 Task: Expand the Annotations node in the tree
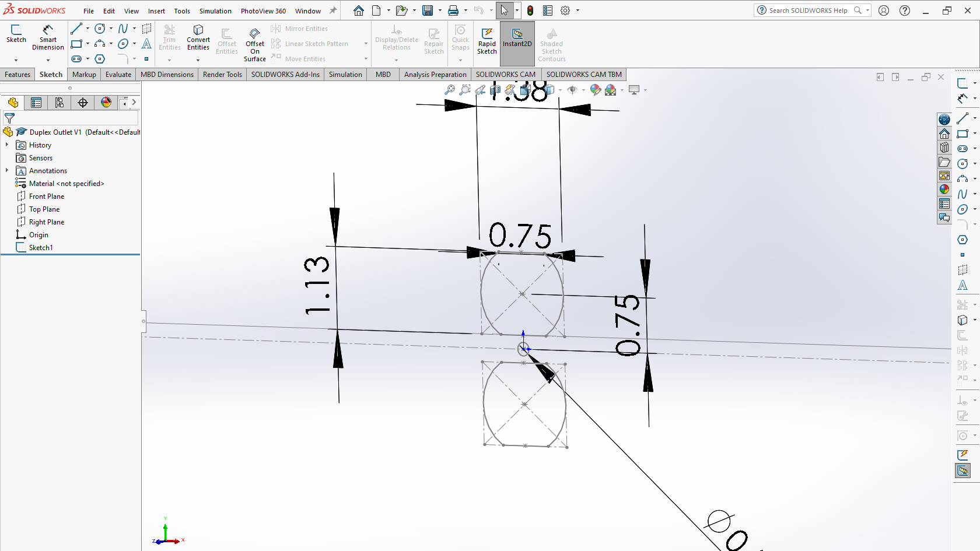point(7,170)
